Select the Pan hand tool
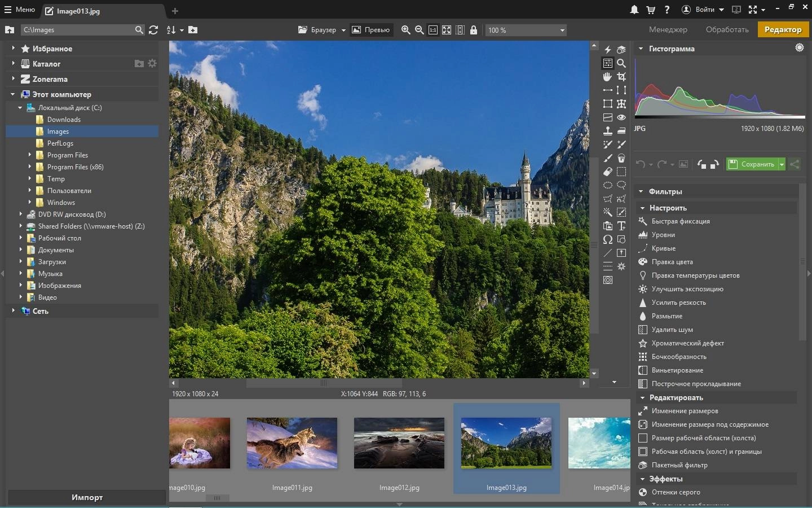The image size is (812, 508). pos(608,77)
